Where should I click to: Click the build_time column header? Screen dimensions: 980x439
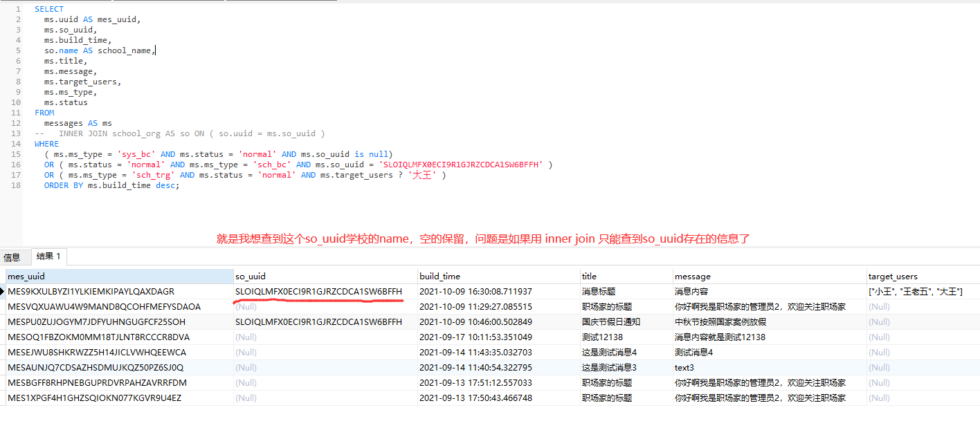(498, 276)
